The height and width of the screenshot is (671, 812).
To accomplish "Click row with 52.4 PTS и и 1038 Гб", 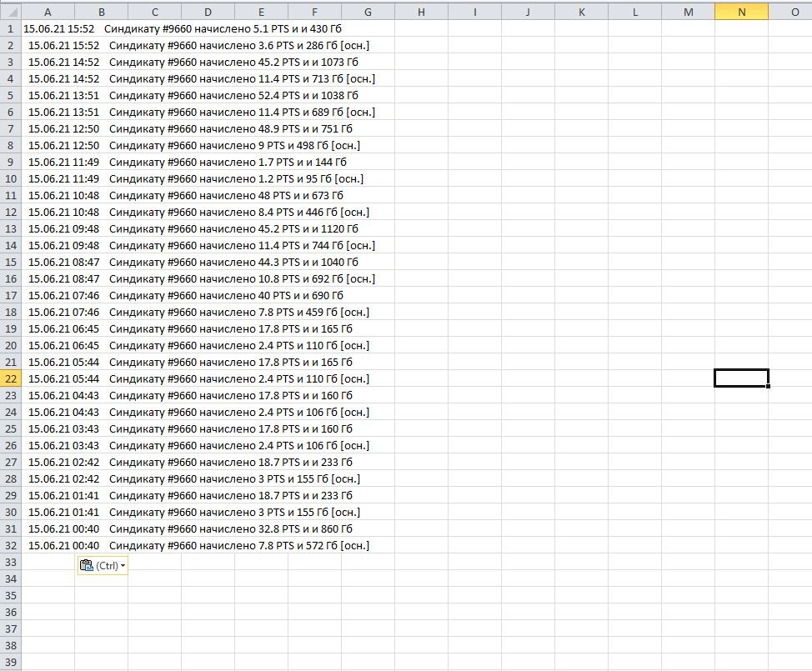I will click(193, 95).
